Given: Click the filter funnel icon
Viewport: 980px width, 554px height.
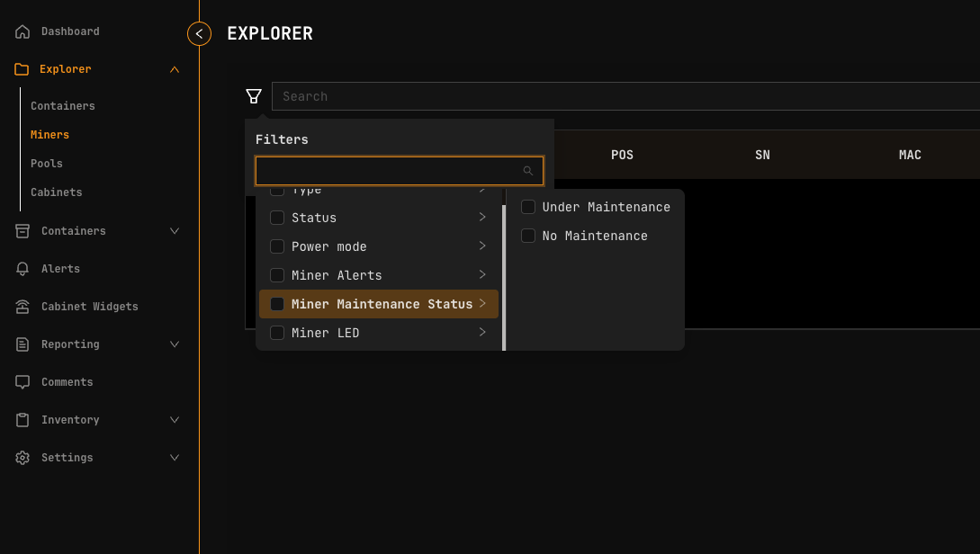Looking at the screenshot, I should [x=253, y=95].
